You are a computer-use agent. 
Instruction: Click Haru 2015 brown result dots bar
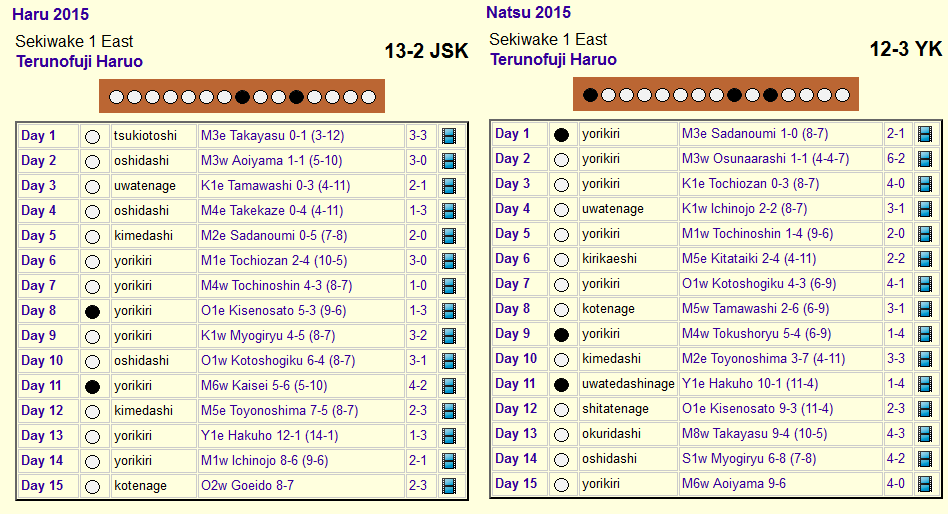tap(242, 97)
